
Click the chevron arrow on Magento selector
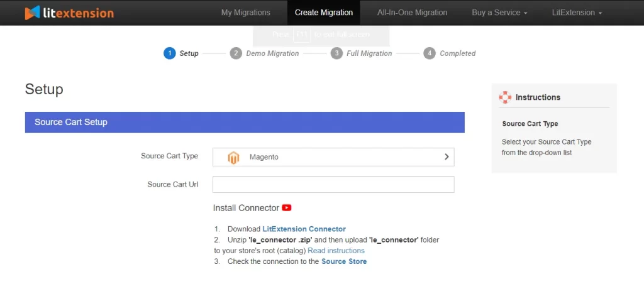coord(447,157)
